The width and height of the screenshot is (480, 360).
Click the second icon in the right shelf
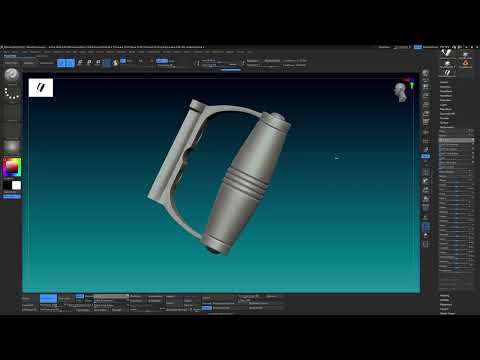(426, 87)
